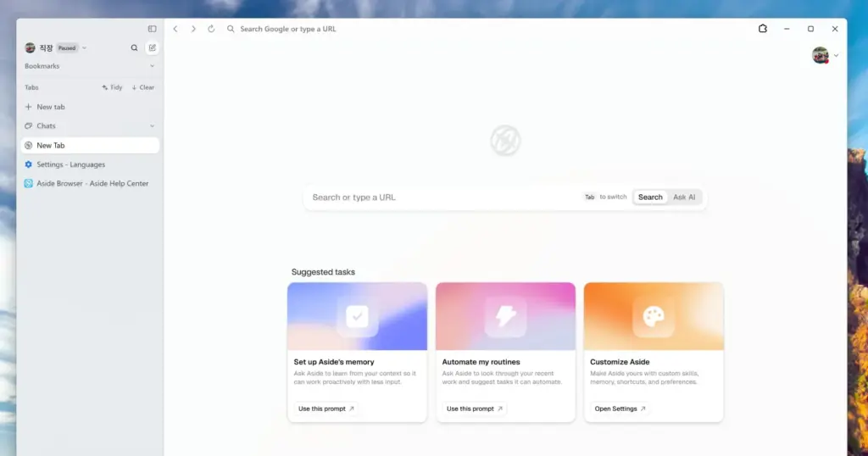Click the Automate my routines title
The width and height of the screenshot is (868, 456).
481,362
